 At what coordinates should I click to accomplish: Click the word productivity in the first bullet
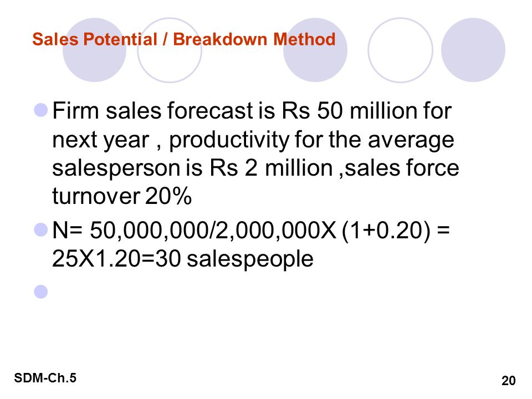229,140
